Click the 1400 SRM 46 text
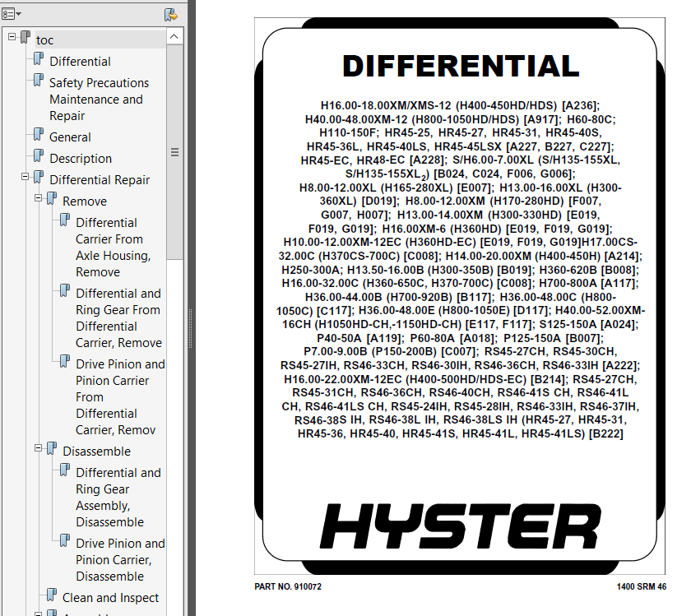 (x=641, y=586)
